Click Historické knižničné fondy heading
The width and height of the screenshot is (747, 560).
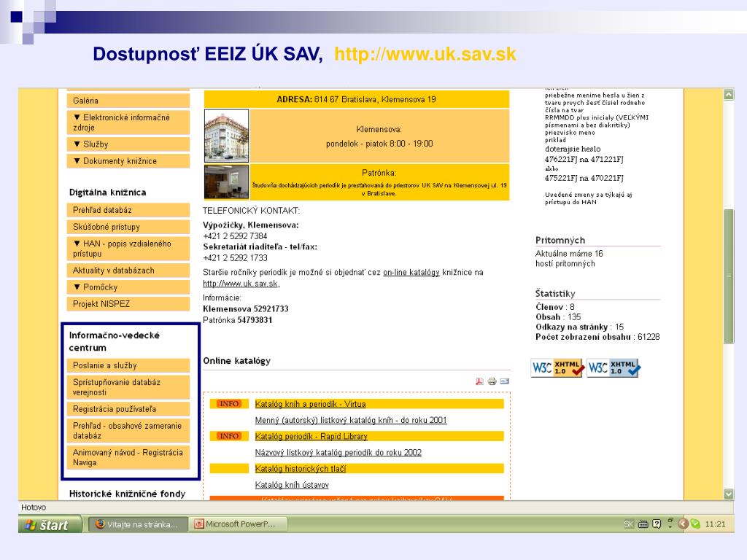tap(127, 494)
